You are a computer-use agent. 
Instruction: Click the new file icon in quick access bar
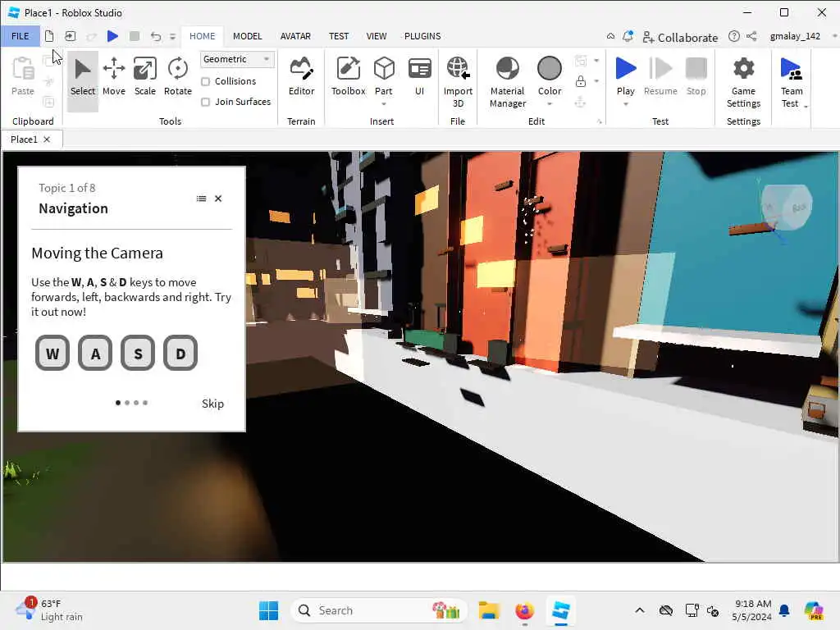49,36
